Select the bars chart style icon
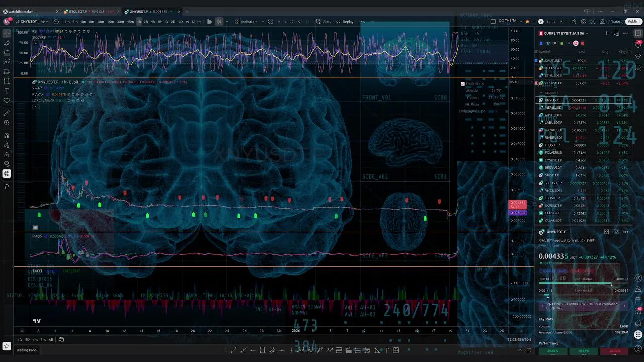 pos(209,22)
